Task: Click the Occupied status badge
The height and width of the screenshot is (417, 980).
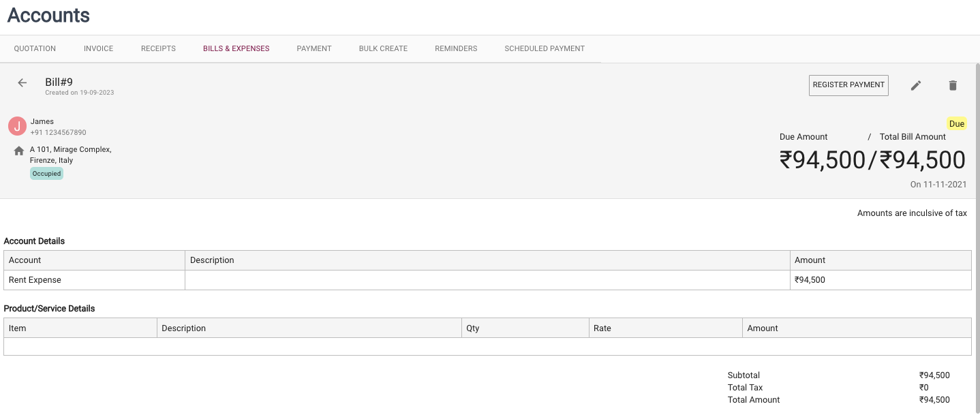Action: 46,174
